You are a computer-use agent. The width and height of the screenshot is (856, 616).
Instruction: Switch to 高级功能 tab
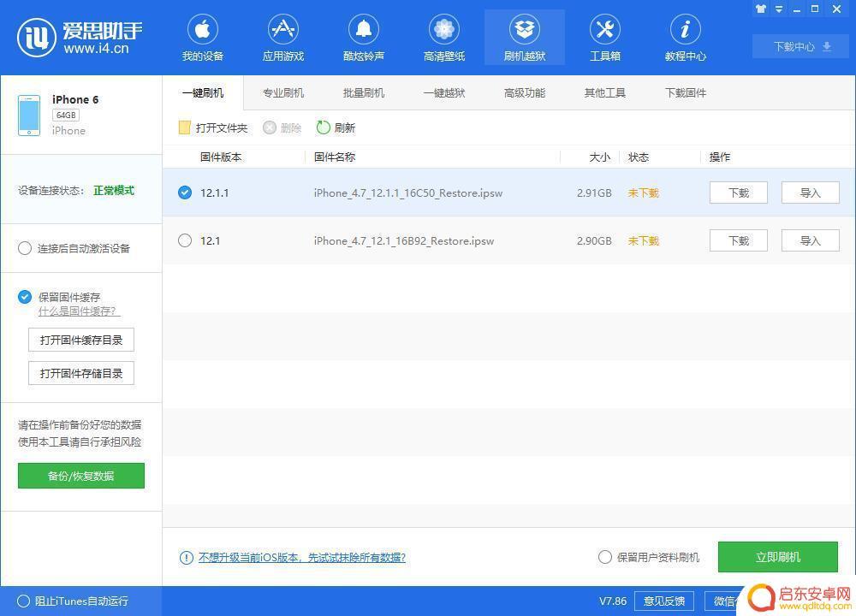[x=525, y=92]
